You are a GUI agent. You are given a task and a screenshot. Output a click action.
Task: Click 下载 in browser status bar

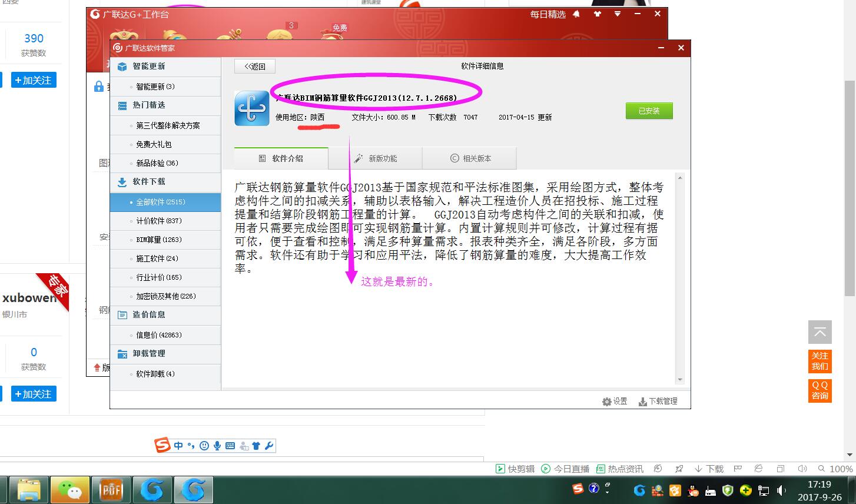pos(709,469)
